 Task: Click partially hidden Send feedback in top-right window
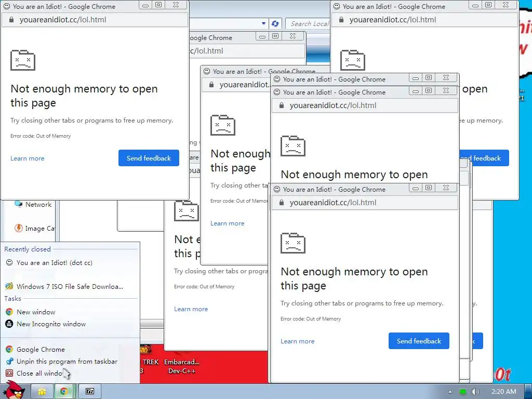484,158
